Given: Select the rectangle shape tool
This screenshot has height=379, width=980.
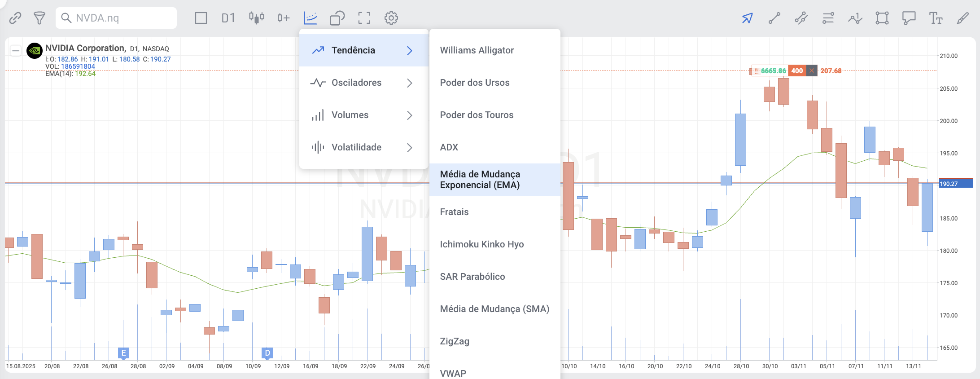Looking at the screenshot, I should click(x=882, y=18).
